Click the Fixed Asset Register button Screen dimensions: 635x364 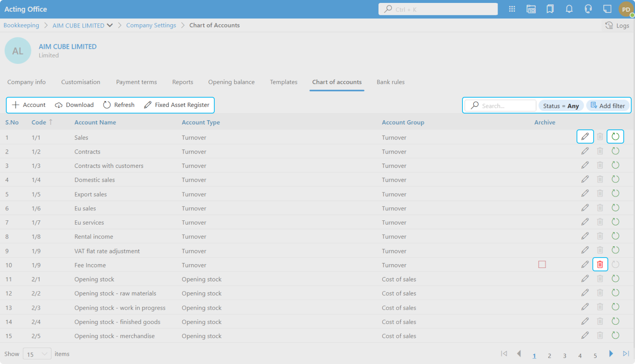point(177,105)
